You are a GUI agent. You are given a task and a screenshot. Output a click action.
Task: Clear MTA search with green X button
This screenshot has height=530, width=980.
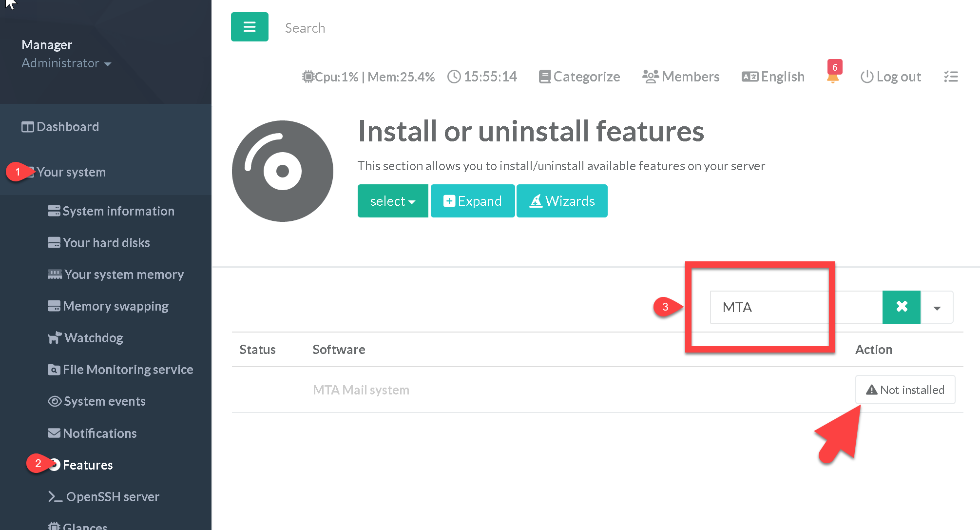click(x=902, y=307)
